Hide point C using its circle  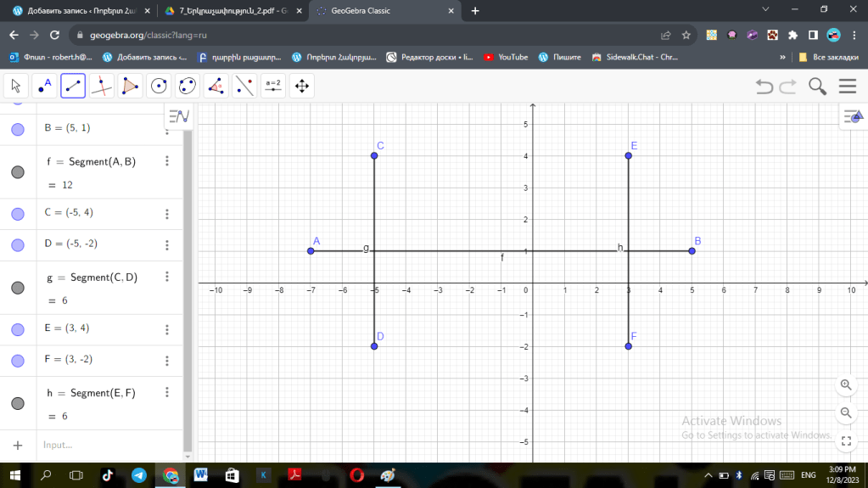click(x=17, y=213)
